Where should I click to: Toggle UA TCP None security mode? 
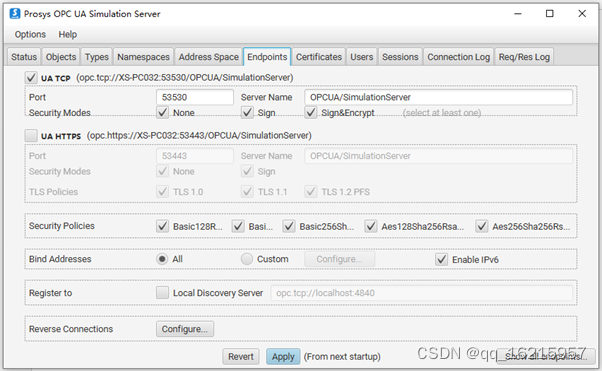tap(163, 113)
